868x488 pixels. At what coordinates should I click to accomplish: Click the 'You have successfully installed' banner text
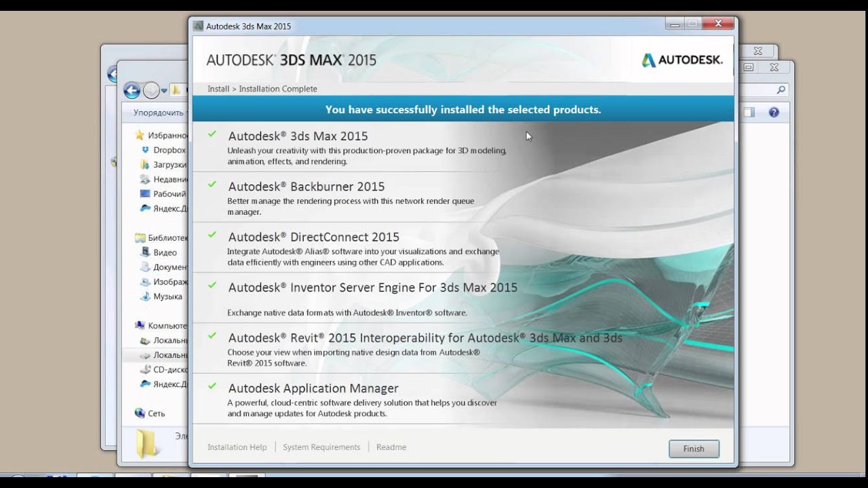[463, 109]
